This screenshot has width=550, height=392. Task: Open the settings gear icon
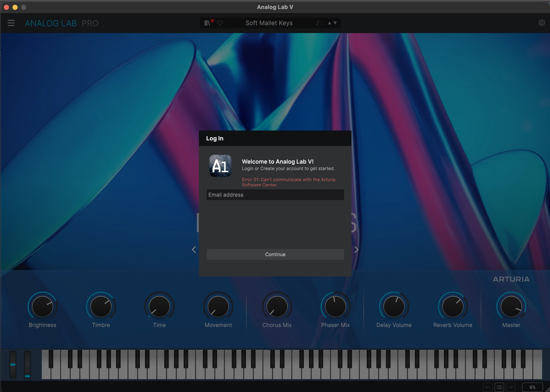(x=542, y=23)
